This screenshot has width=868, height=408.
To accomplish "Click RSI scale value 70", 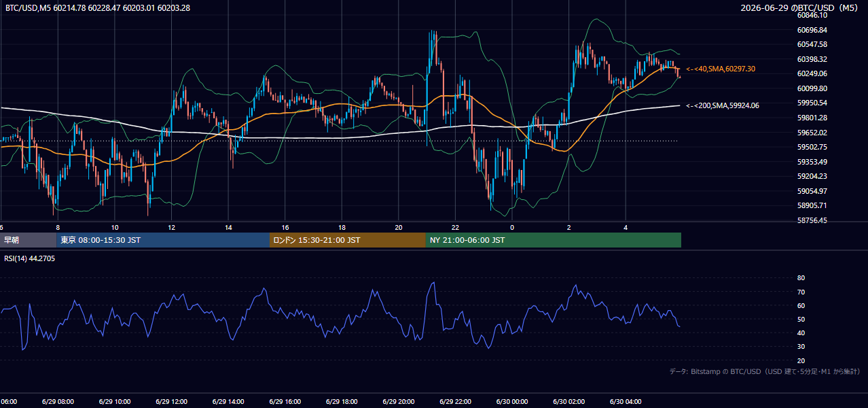I will 801,292.
